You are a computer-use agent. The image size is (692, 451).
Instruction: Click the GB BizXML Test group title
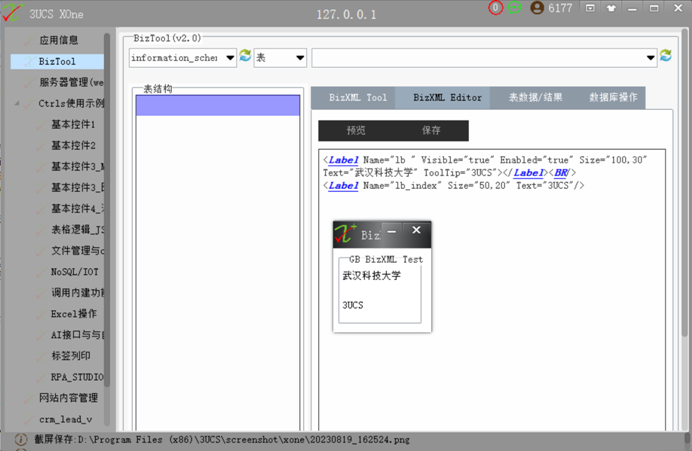coord(386,259)
